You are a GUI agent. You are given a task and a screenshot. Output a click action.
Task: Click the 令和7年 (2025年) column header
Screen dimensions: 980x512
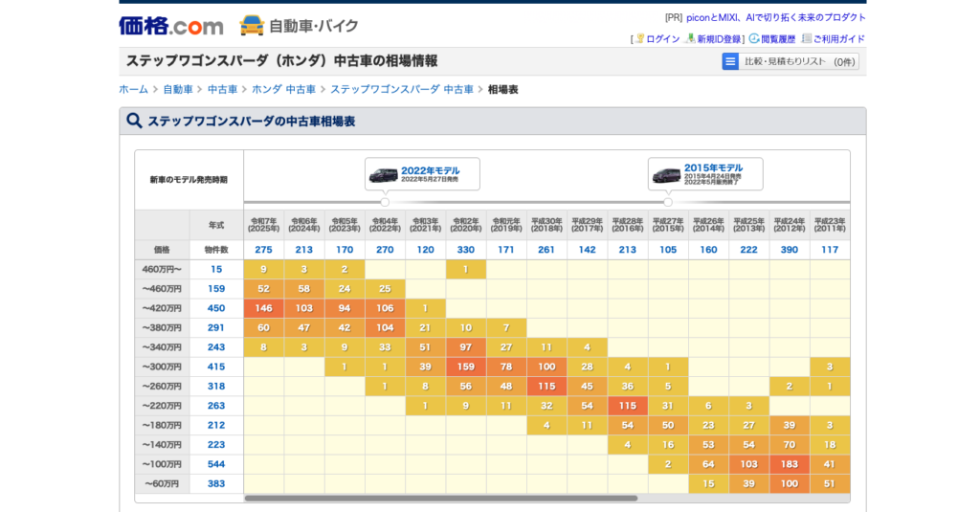point(264,225)
